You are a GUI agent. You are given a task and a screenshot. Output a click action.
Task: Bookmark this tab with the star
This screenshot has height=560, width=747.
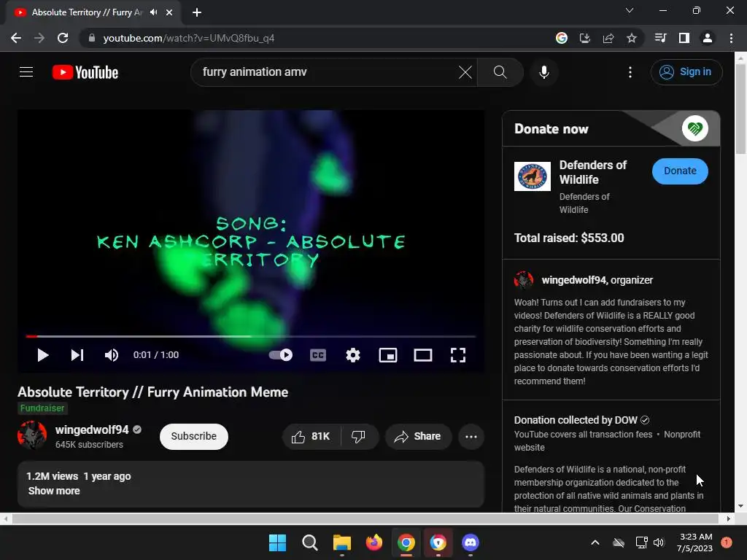pos(631,38)
